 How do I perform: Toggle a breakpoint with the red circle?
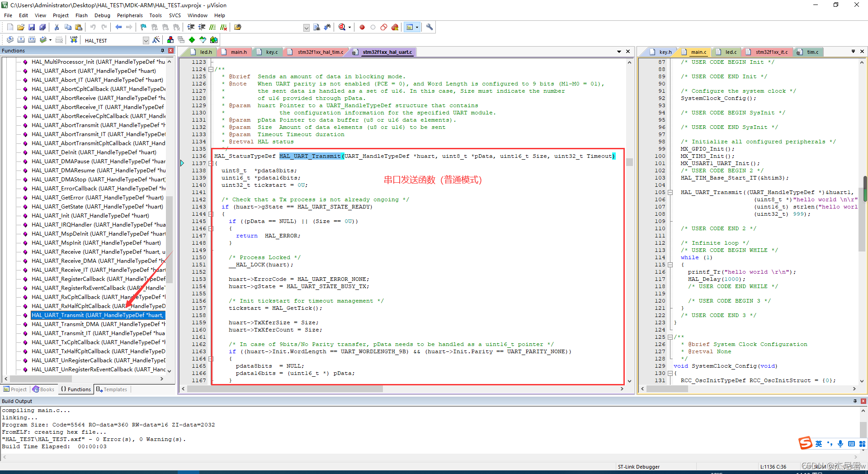[362, 27]
